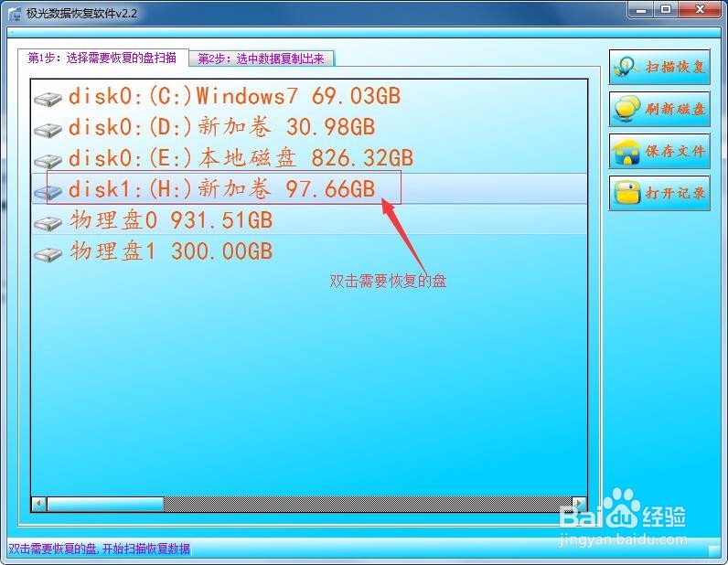
Task: Select row disk0:(D:)新加卷 30.98GB
Action: pyautogui.click(x=309, y=127)
